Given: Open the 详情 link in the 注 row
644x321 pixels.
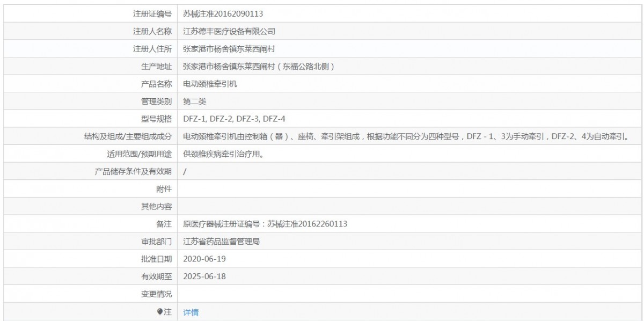Looking at the screenshot, I should (x=191, y=312).
